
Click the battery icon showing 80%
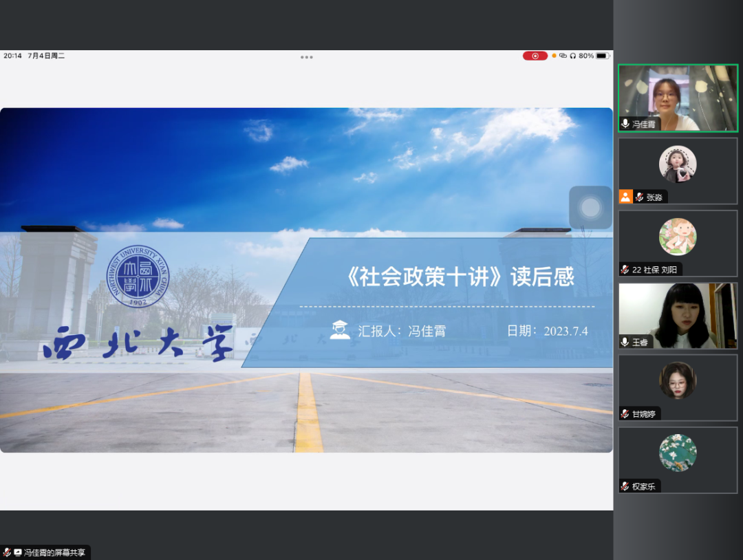point(603,56)
